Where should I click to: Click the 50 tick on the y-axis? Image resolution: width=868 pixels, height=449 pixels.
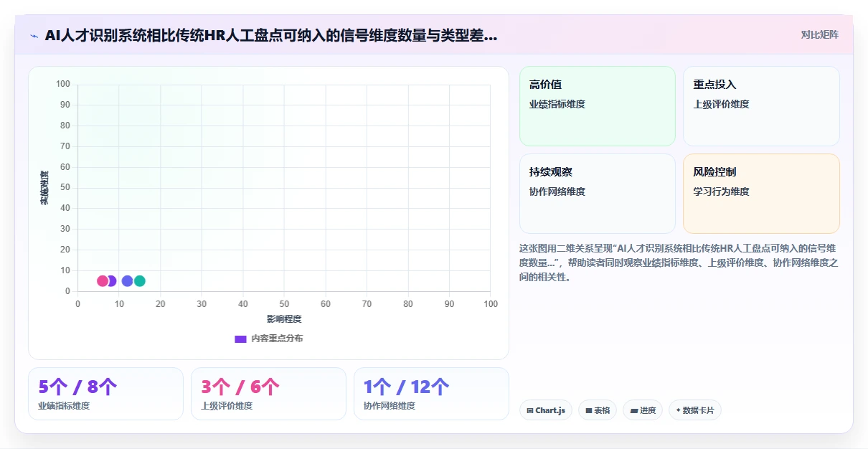coord(65,188)
